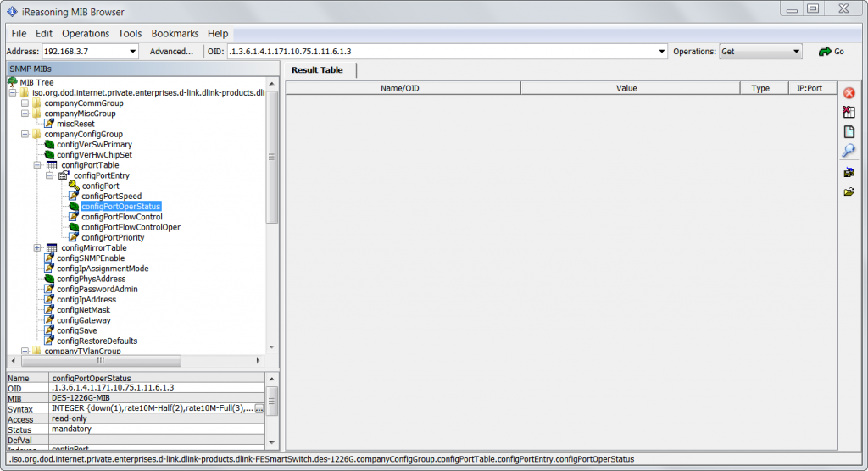The height and width of the screenshot is (471, 868).
Task: Click the MIB Tree root icon
Action: pyautogui.click(x=13, y=82)
